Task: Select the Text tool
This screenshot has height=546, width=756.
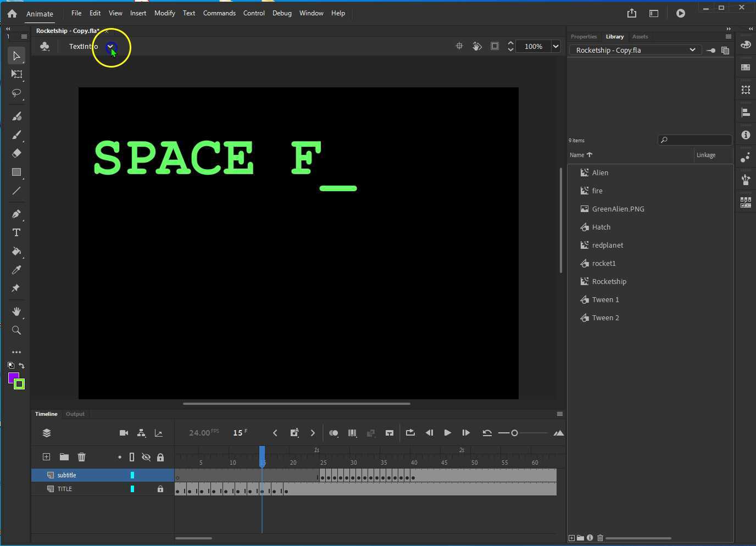Action: pos(16,232)
